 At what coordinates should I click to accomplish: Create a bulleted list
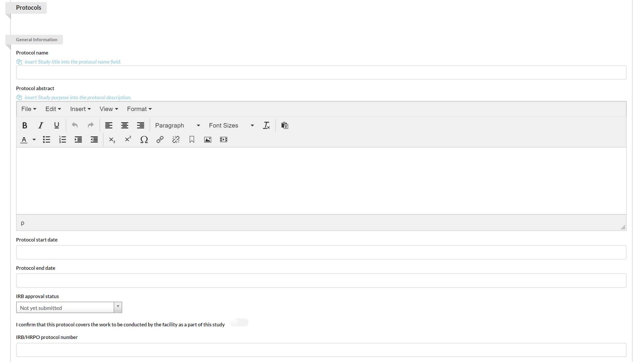pos(47,140)
